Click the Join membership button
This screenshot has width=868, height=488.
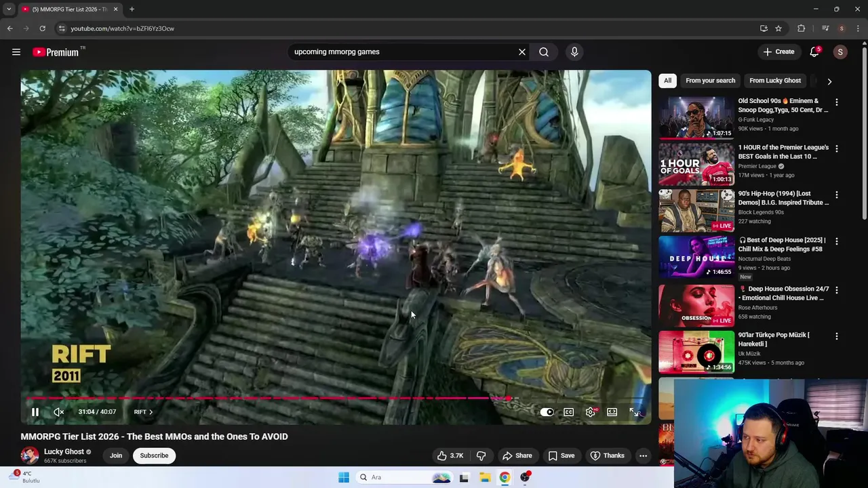click(x=116, y=455)
